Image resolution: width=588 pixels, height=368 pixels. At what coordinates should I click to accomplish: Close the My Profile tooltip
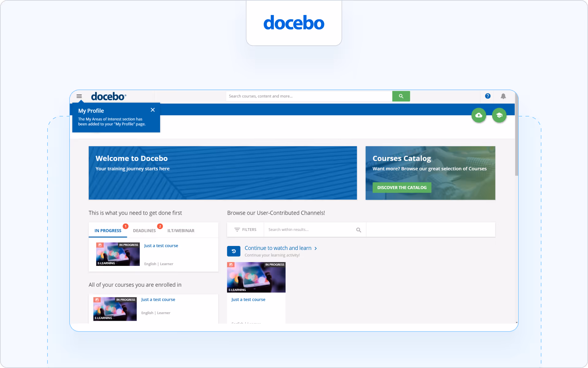tap(153, 110)
